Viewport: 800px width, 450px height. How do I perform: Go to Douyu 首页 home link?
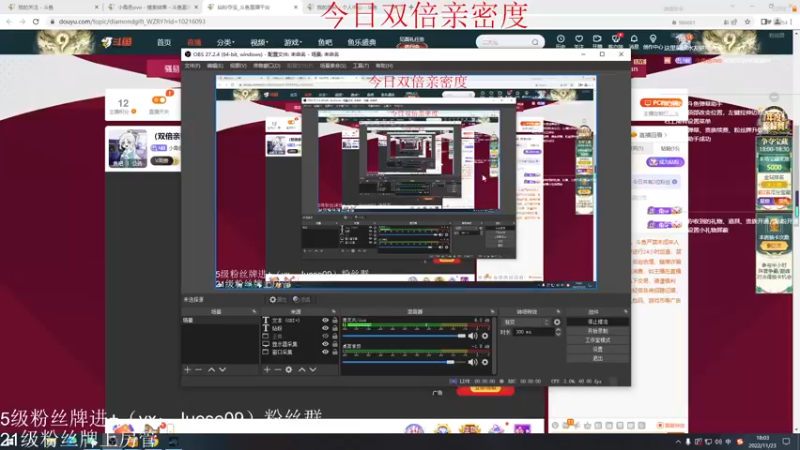[164, 42]
